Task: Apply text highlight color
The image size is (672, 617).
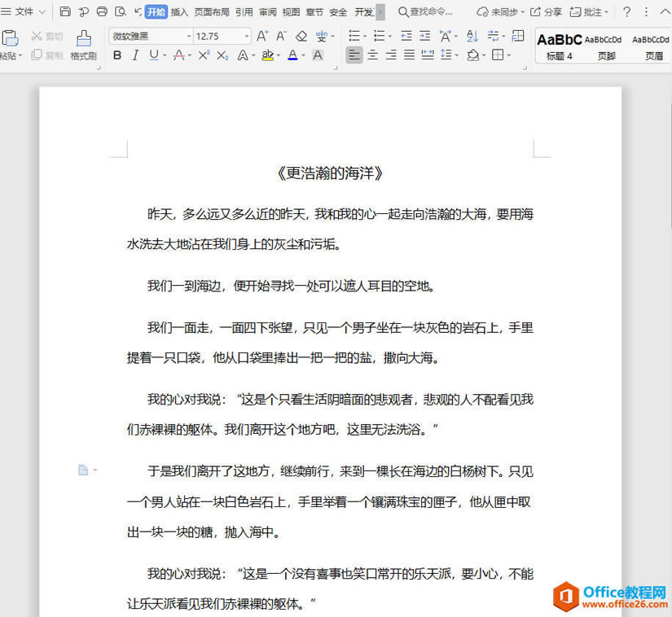Action: click(268, 55)
